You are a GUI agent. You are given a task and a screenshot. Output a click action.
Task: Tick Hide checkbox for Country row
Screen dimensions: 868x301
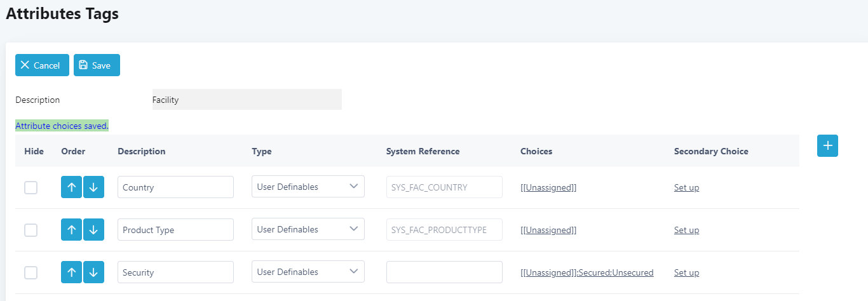31,187
